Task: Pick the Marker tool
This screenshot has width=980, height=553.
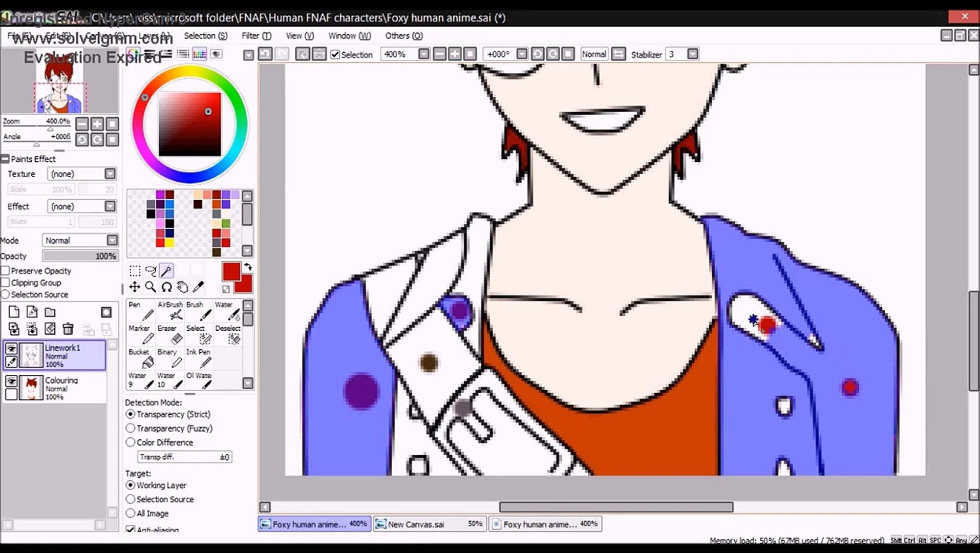Action: (x=141, y=334)
